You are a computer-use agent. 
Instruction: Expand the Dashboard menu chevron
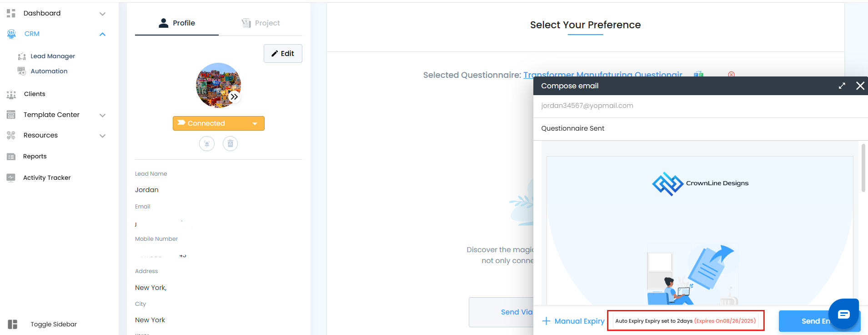pyautogui.click(x=102, y=14)
